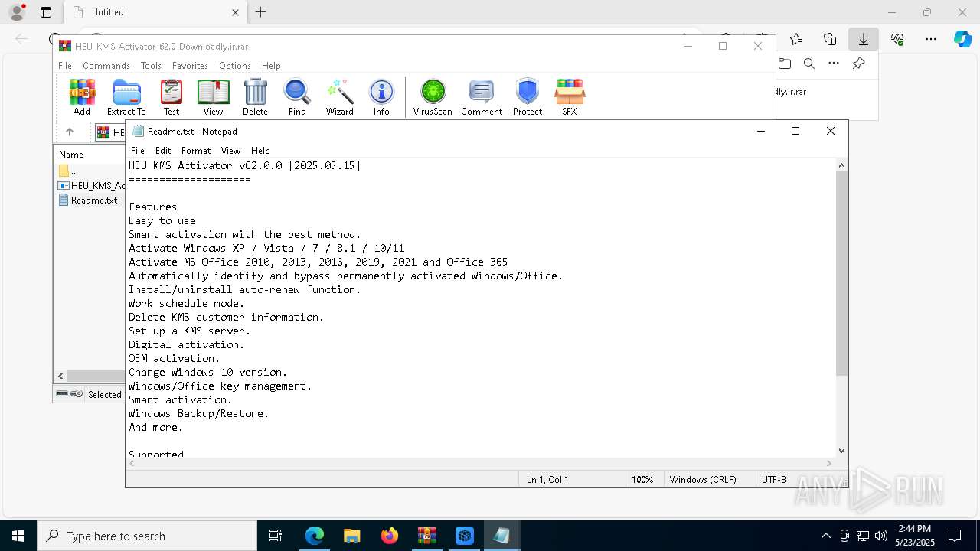Open Edge profile avatar
Screen dimensions: 980x551
[x=17, y=12]
